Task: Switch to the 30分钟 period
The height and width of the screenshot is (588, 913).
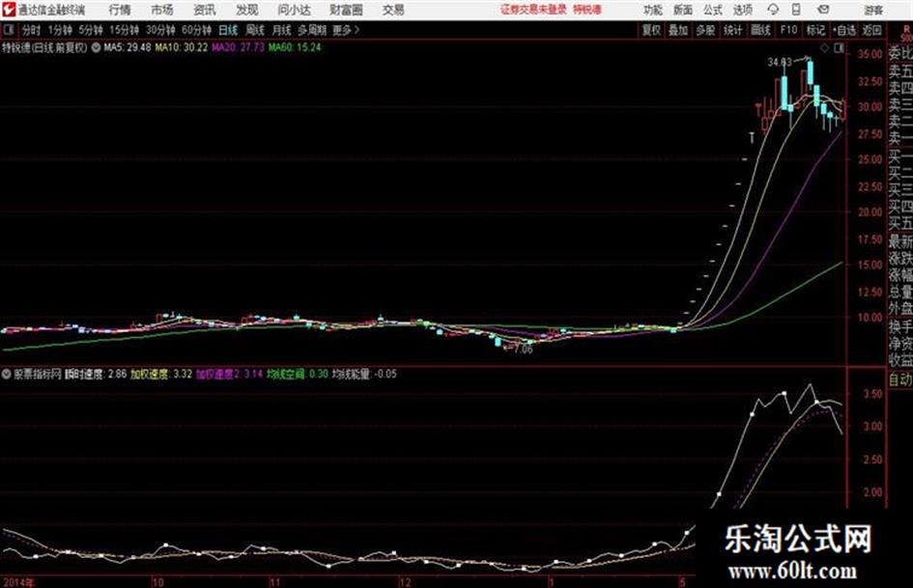Action: pos(160,30)
